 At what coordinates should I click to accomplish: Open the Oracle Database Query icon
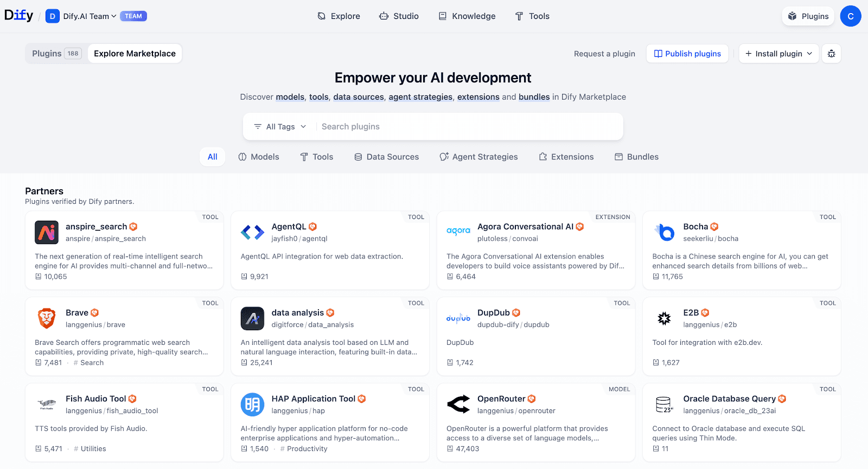664,404
